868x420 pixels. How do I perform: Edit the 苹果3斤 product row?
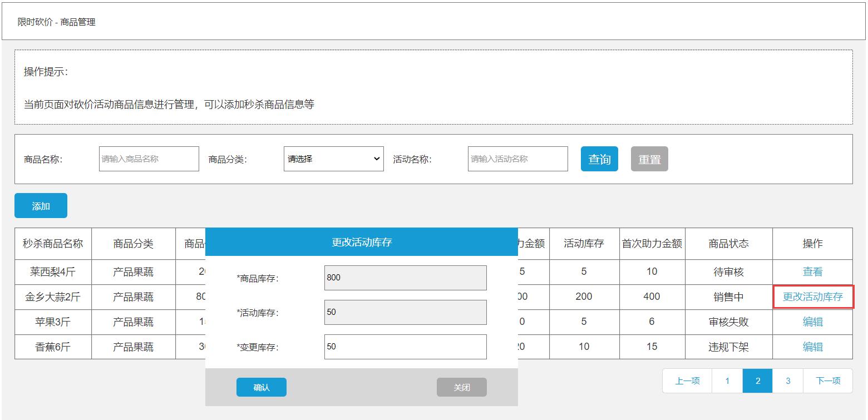(x=813, y=322)
